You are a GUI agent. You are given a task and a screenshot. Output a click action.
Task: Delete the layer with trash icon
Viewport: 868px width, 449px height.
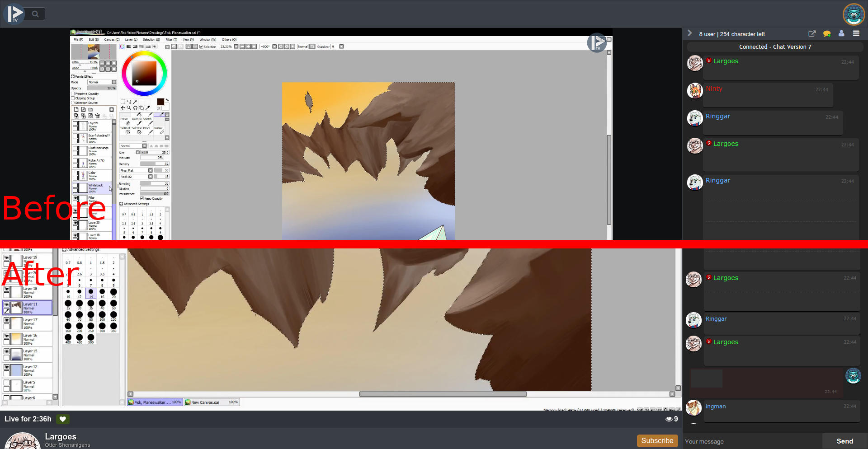[x=97, y=116]
